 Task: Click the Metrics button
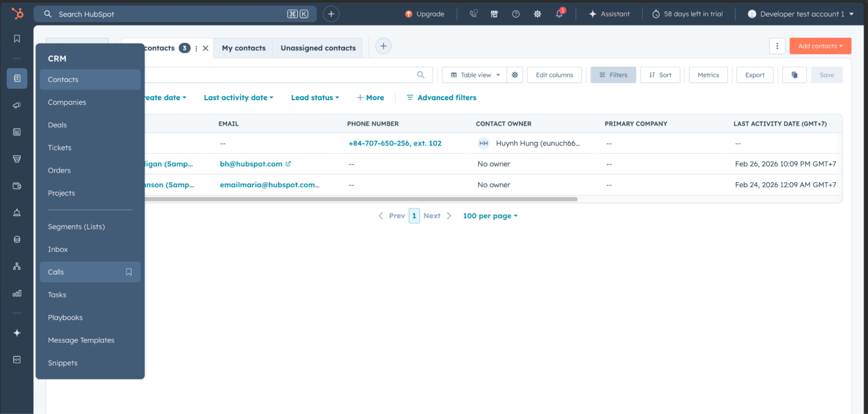click(x=708, y=75)
